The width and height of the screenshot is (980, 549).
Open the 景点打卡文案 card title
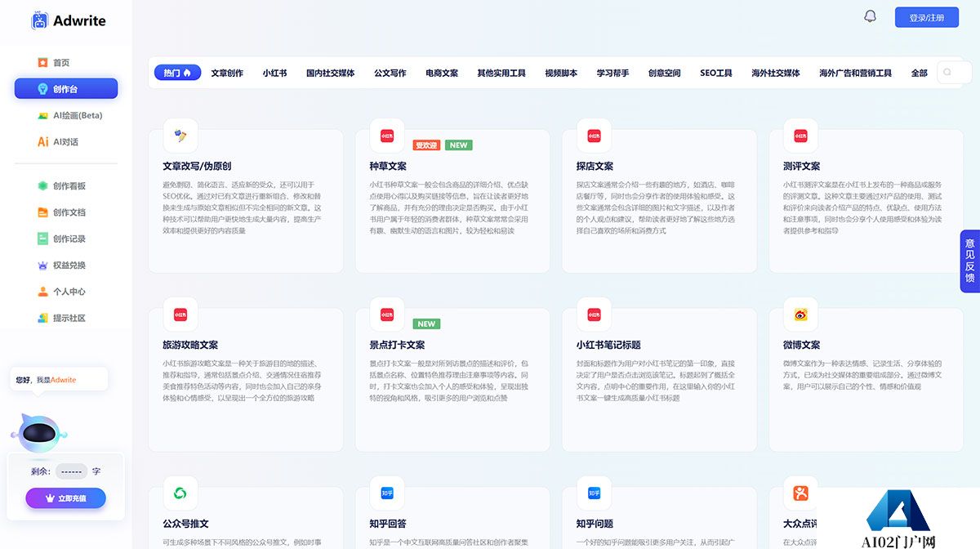(397, 345)
